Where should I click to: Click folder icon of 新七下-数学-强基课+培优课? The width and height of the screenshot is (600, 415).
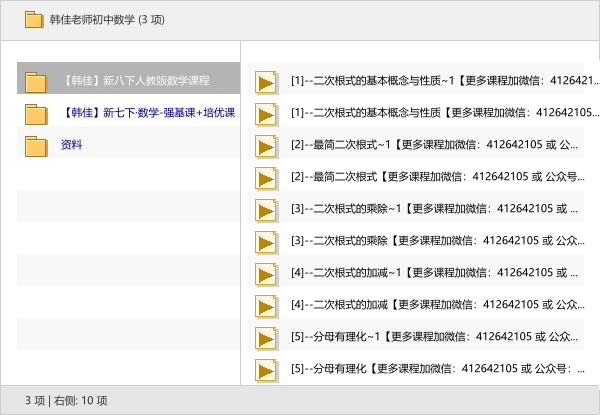pos(37,114)
